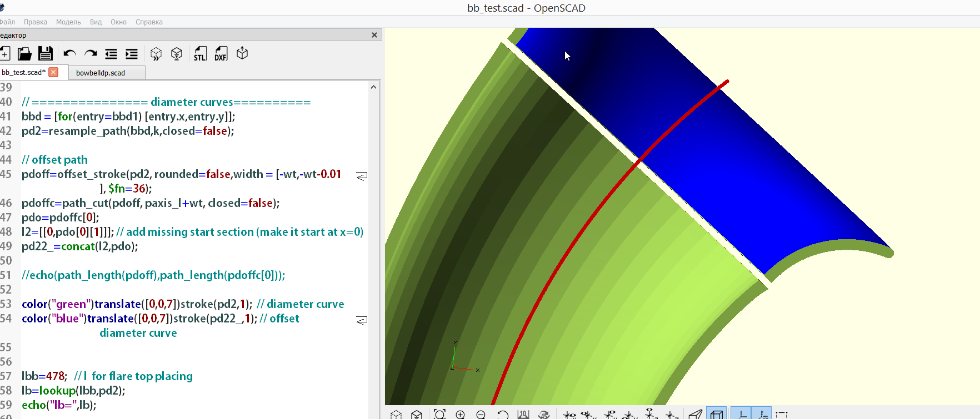Open a file using the folder icon

point(24,54)
